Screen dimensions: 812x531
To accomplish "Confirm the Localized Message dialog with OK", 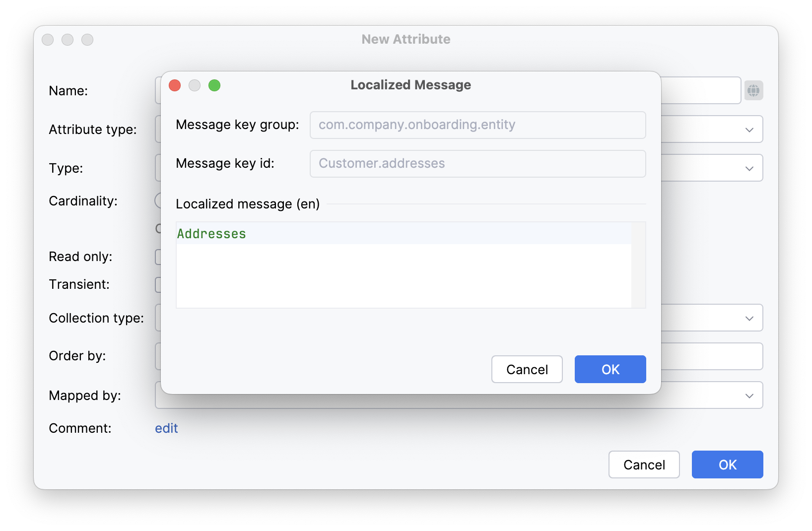I will 610,369.
